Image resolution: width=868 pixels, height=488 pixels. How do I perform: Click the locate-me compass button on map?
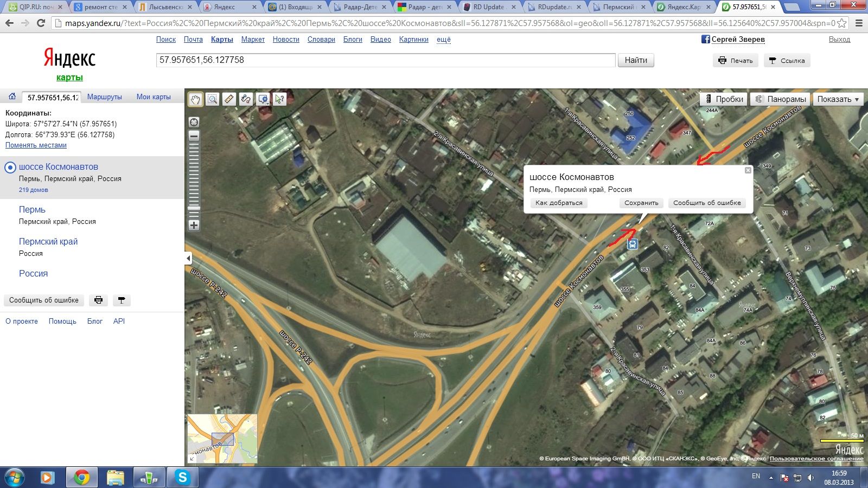tap(194, 122)
